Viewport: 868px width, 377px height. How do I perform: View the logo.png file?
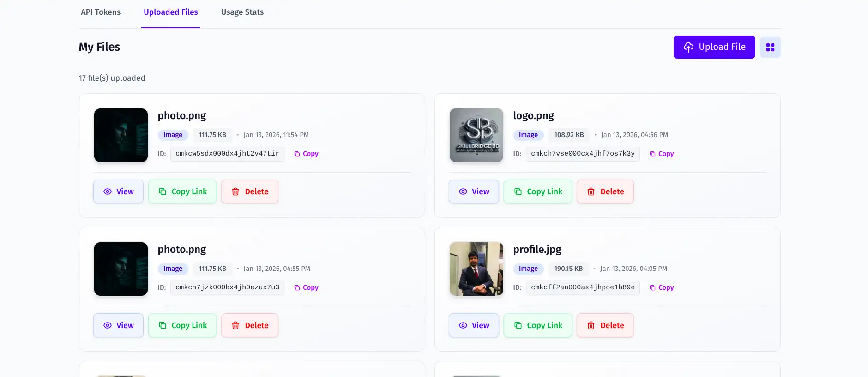474,191
